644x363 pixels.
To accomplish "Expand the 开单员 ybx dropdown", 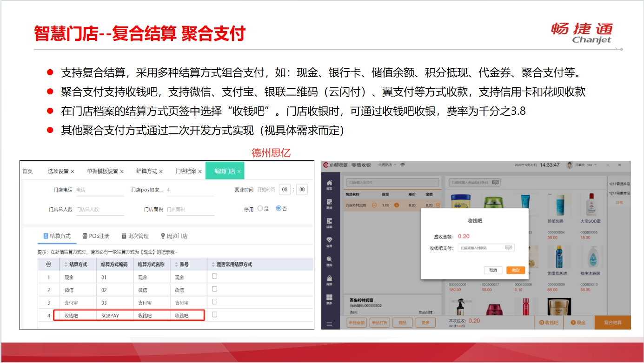I will (596, 165).
